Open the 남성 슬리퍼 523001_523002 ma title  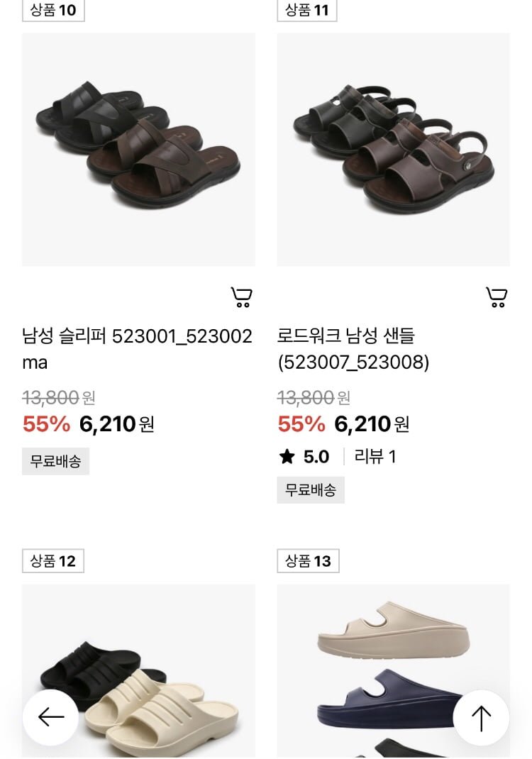(137, 349)
